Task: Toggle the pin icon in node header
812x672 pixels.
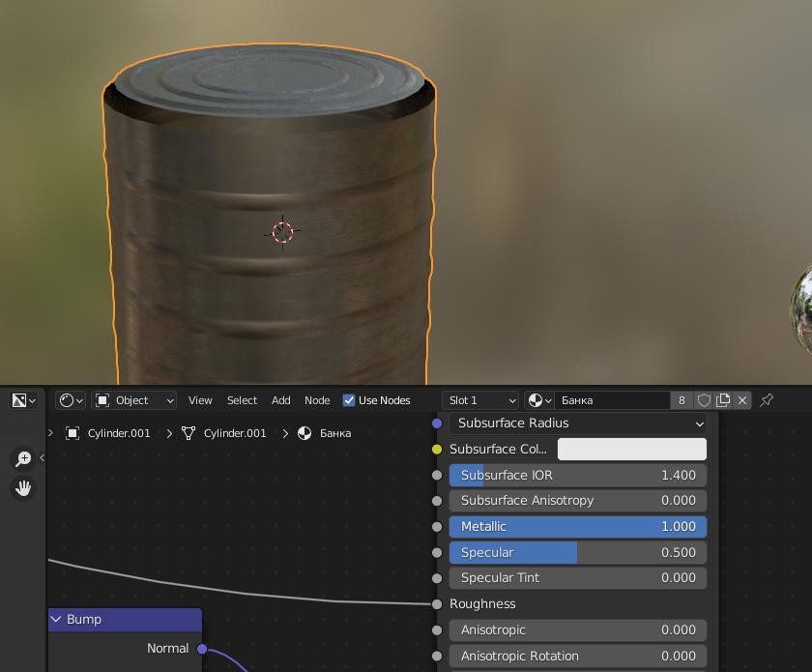Action: (x=767, y=400)
